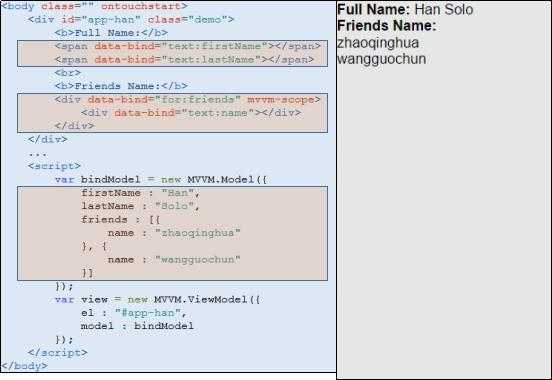This screenshot has height=380, width=552.
Task: Select name : "zhaoqinghua" in the code
Action: coord(174,233)
